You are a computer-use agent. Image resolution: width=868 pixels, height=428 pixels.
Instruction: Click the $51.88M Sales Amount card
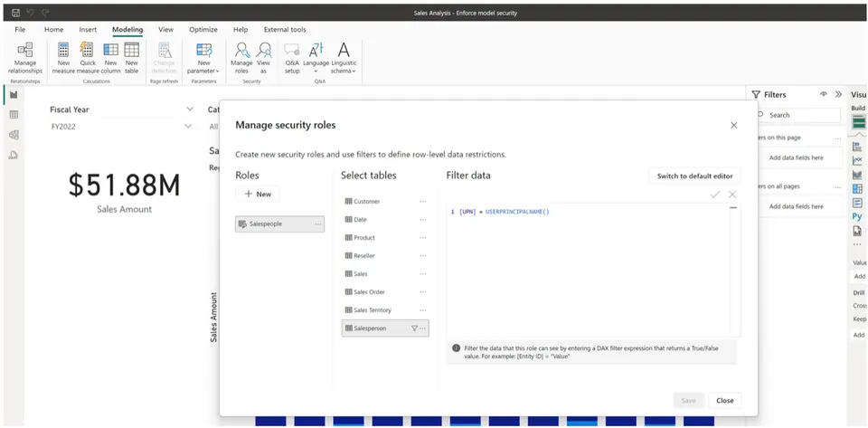pyautogui.click(x=124, y=192)
